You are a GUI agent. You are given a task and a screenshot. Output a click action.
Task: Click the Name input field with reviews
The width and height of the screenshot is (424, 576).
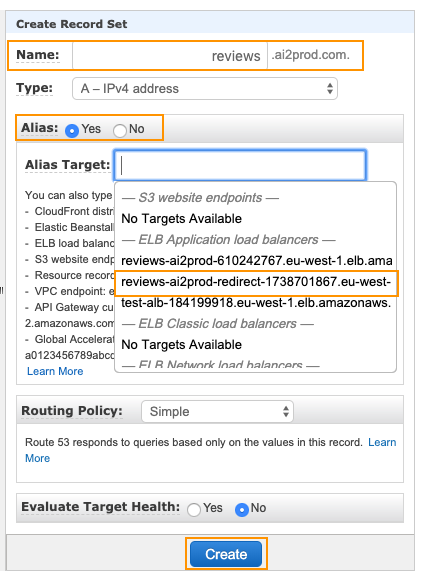169,56
